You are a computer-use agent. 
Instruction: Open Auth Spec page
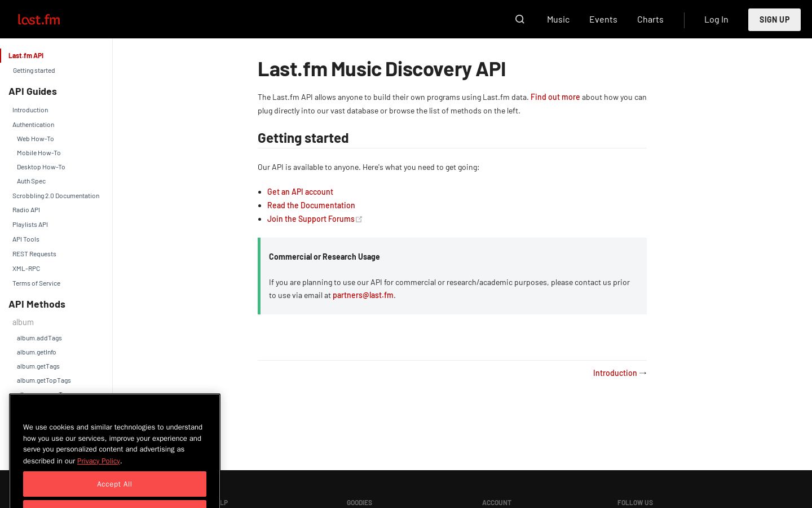pos(31,181)
